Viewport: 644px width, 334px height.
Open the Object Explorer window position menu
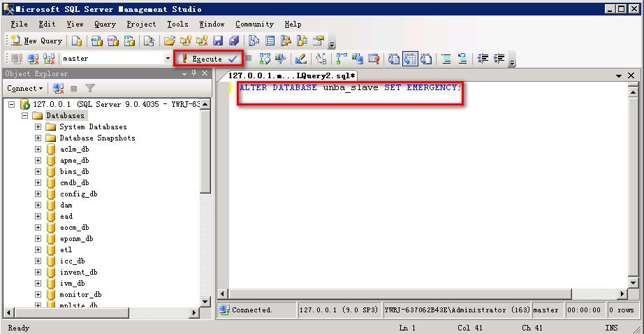(184, 74)
